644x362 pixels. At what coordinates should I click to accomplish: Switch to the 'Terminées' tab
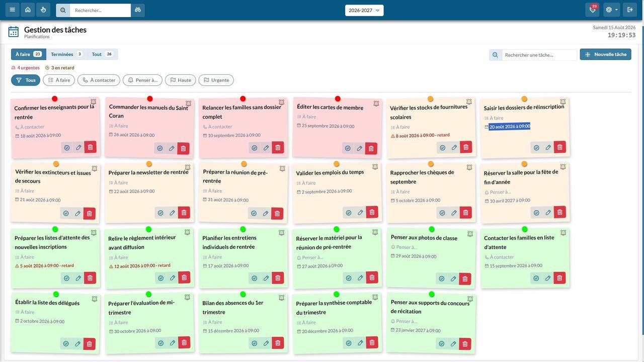(x=66, y=54)
